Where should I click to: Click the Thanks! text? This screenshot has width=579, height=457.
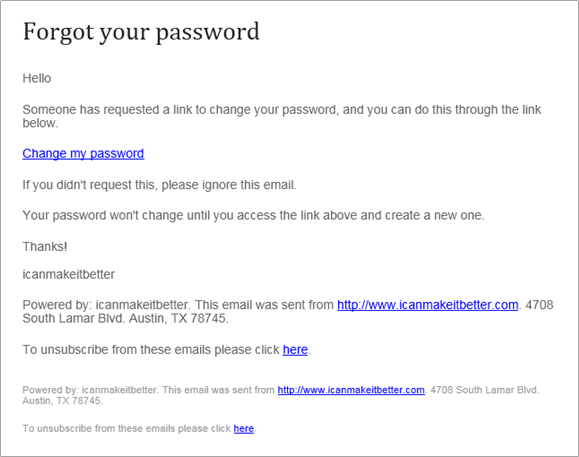[45, 247]
